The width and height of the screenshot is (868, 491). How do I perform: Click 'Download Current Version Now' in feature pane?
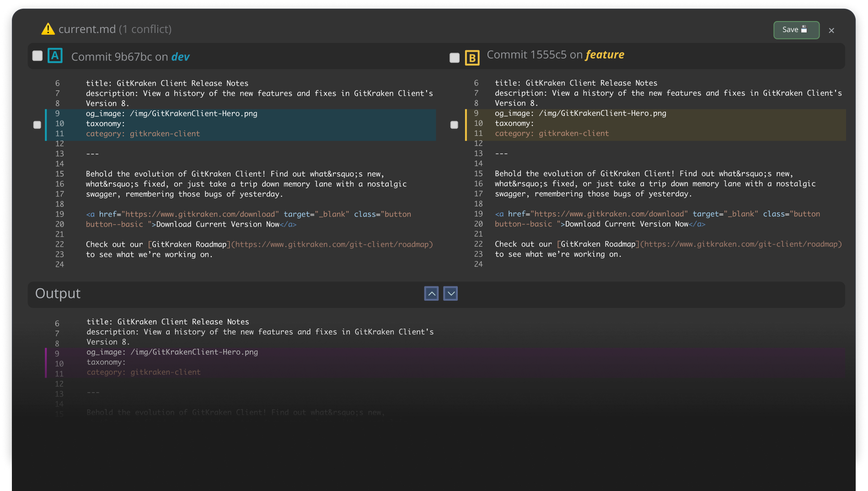pyautogui.click(x=627, y=224)
